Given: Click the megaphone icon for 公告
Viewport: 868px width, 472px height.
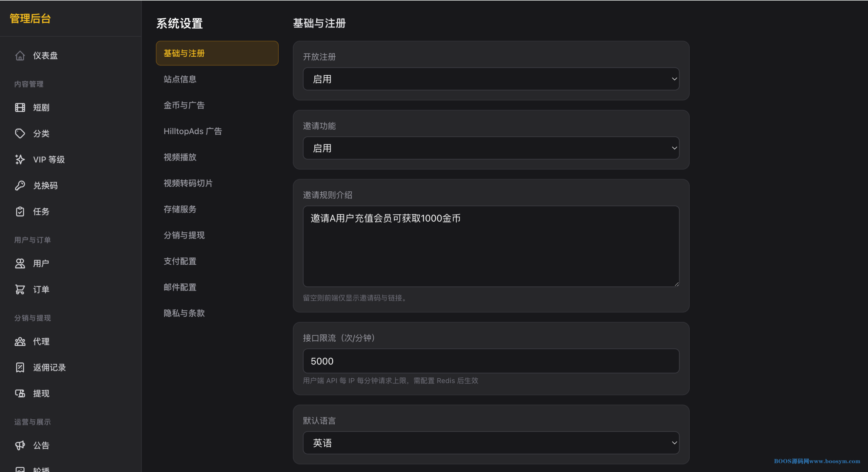Looking at the screenshot, I should pyautogui.click(x=20, y=445).
